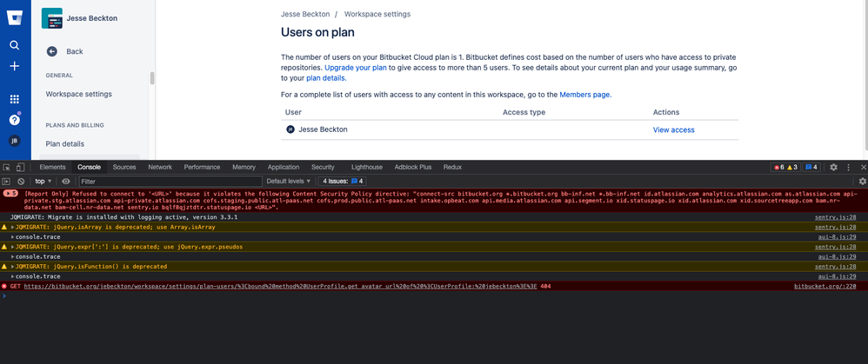Click the Jesse Beckton workspace avatar
868x364 pixels.
point(51,18)
